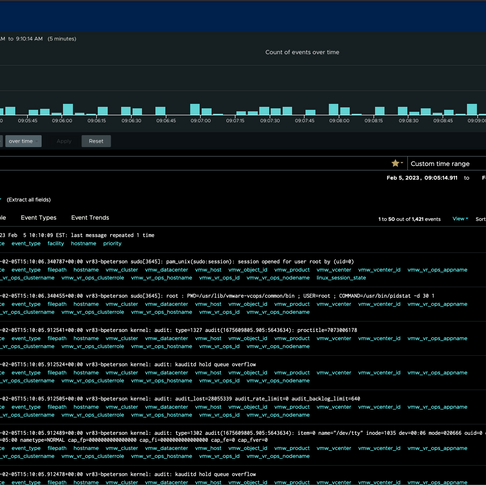Click hostname field of 'last message repeated' event

point(83,243)
